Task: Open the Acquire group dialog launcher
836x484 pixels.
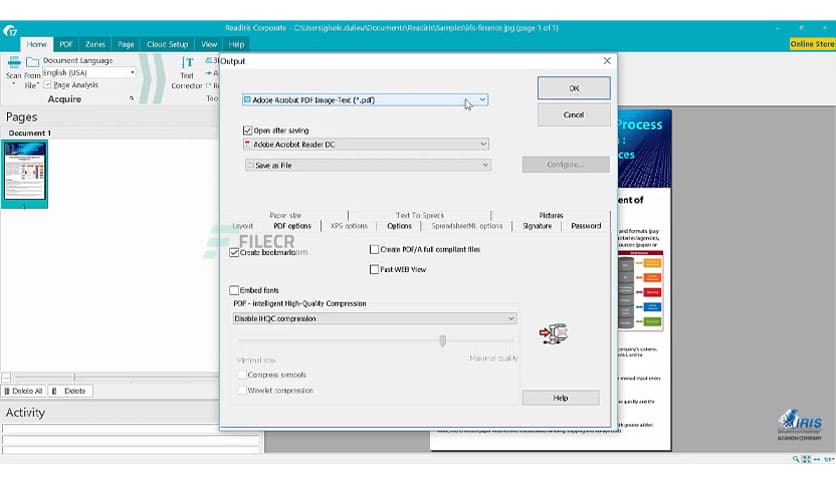Action: (132, 99)
